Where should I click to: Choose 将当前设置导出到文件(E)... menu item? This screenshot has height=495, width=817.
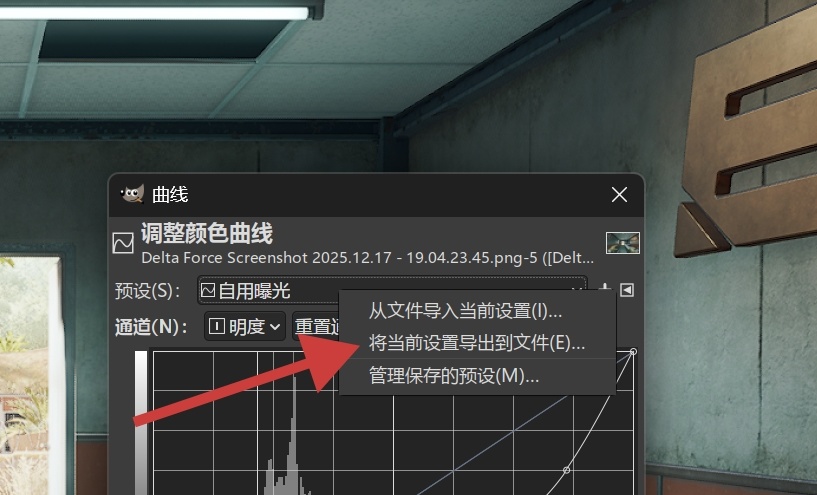click(477, 343)
